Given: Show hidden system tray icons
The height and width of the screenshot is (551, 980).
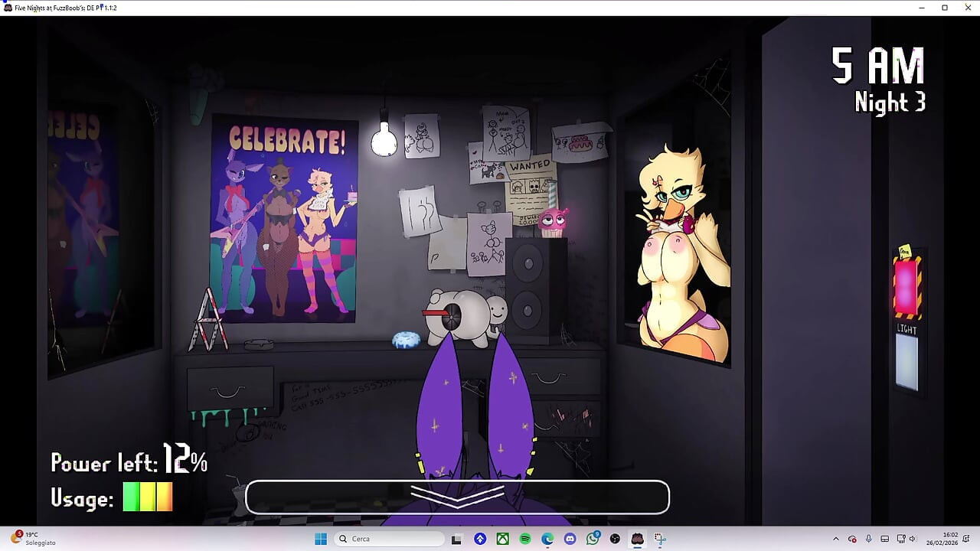Looking at the screenshot, I should (x=835, y=539).
